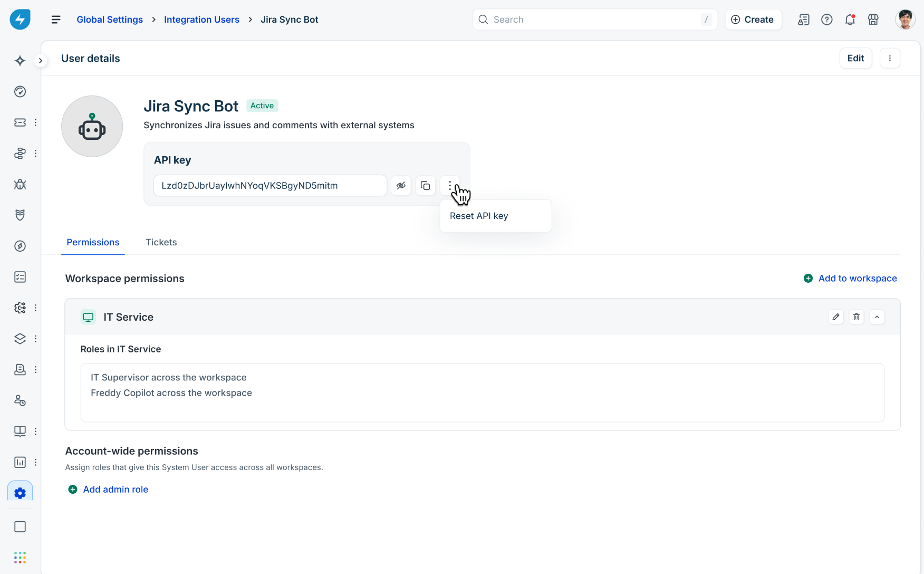Click the Active status badge
924x574 pixels.
pyautogui.click(x=262, y=106)
